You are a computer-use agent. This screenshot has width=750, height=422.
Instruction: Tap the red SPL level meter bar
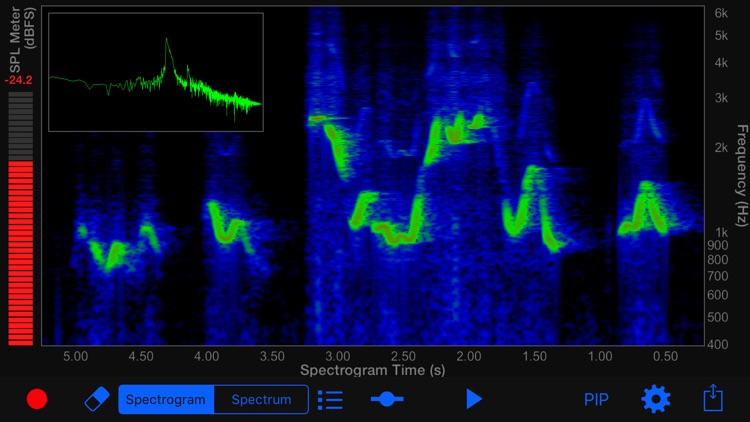coord(21,253)
